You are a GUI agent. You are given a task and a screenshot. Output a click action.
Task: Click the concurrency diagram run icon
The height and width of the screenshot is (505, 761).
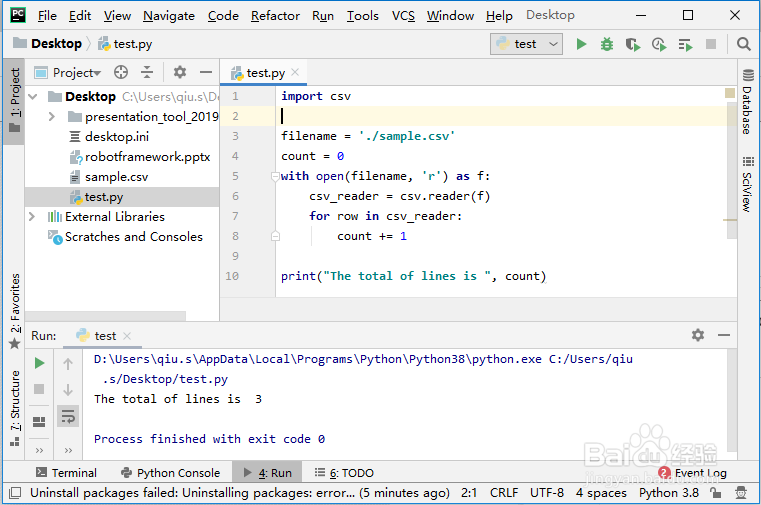[685, 45]
